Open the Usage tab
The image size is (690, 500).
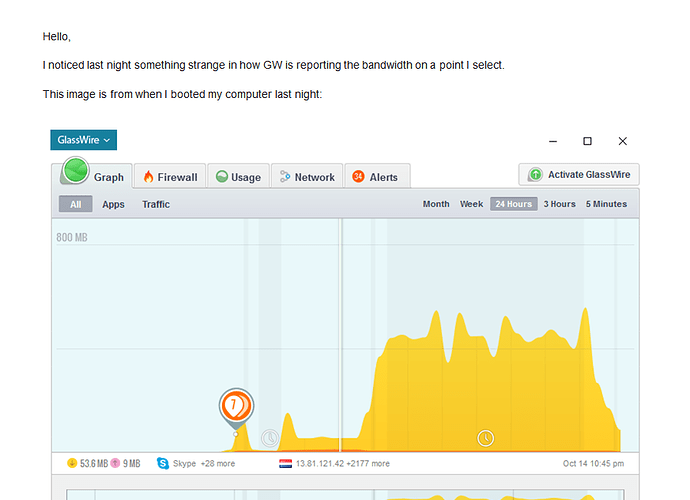coord(238,177)
